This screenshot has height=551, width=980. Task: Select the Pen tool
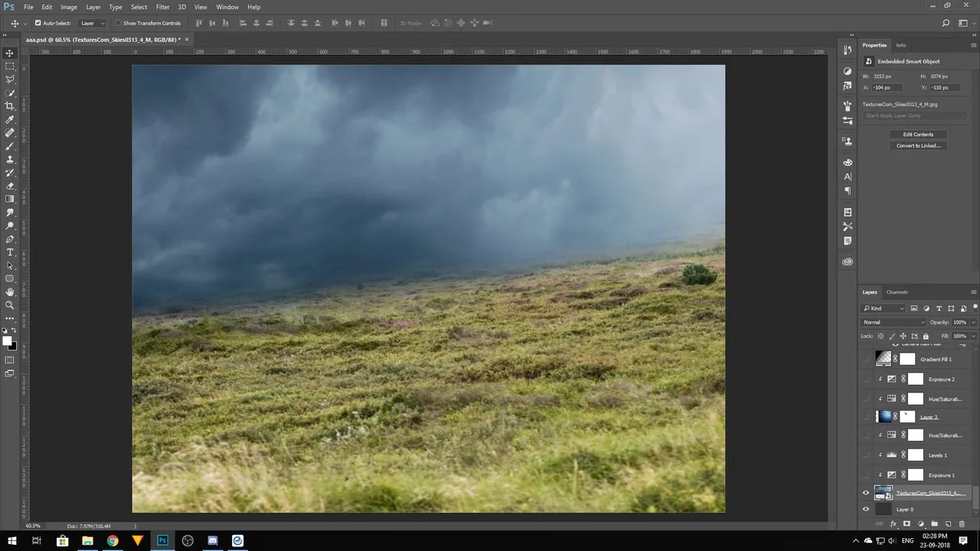pyautogui.click(x=10, y=239)
